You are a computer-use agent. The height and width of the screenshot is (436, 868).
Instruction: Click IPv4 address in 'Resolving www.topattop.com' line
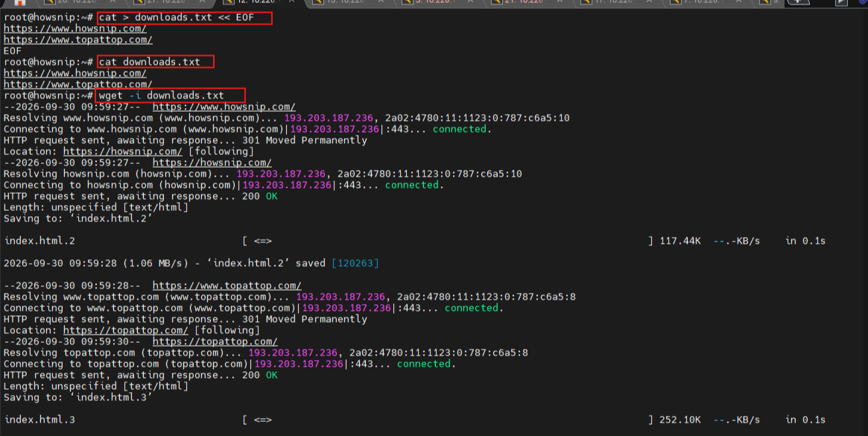click(340, 297)
